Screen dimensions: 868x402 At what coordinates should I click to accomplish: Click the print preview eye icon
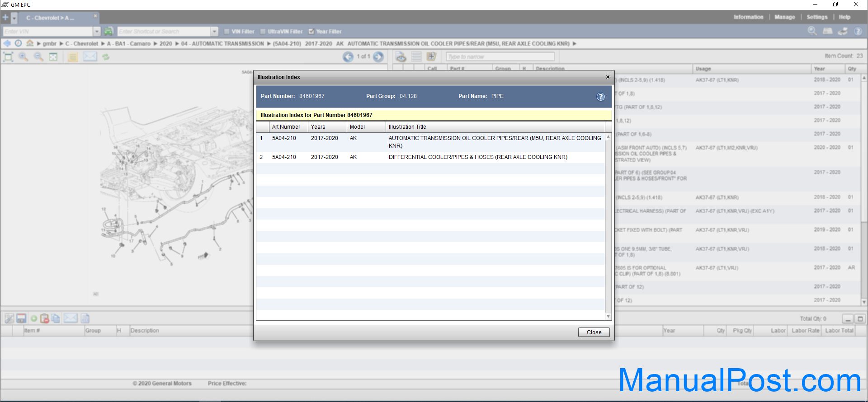click(x=401, y=56)
